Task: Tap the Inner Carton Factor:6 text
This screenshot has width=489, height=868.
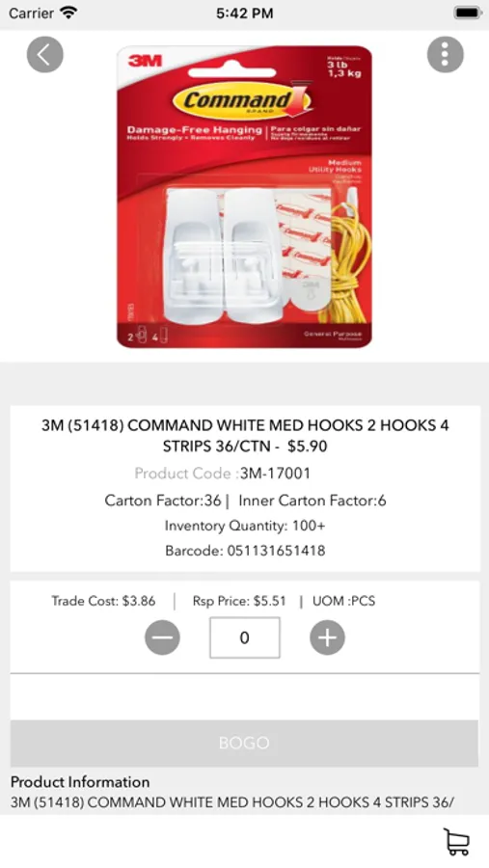Action: click(312, 501)
